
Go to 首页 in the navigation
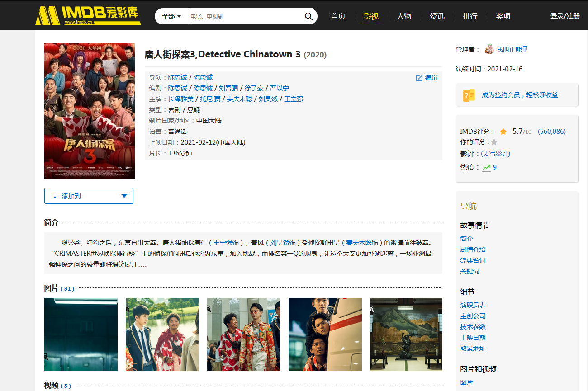[338, 16]
